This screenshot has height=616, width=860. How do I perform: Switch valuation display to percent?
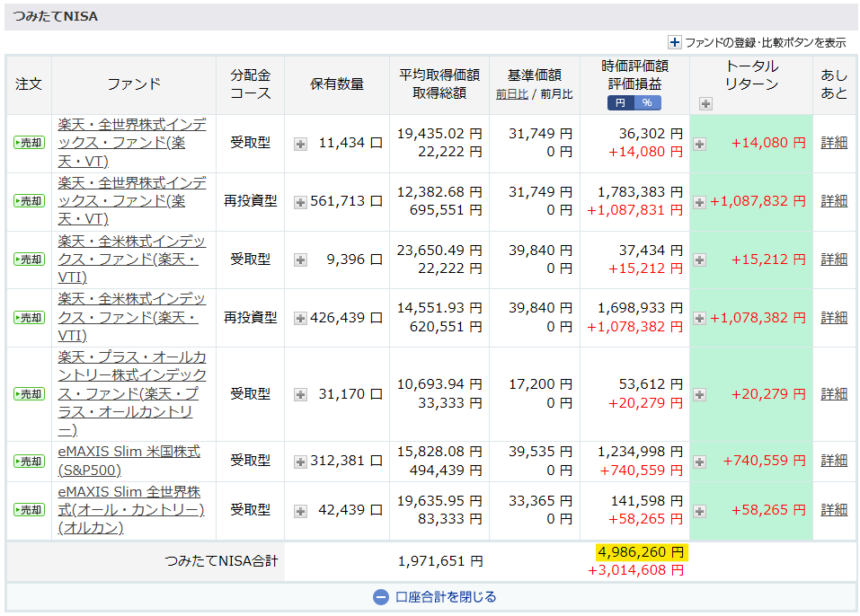tap(647, 103)
